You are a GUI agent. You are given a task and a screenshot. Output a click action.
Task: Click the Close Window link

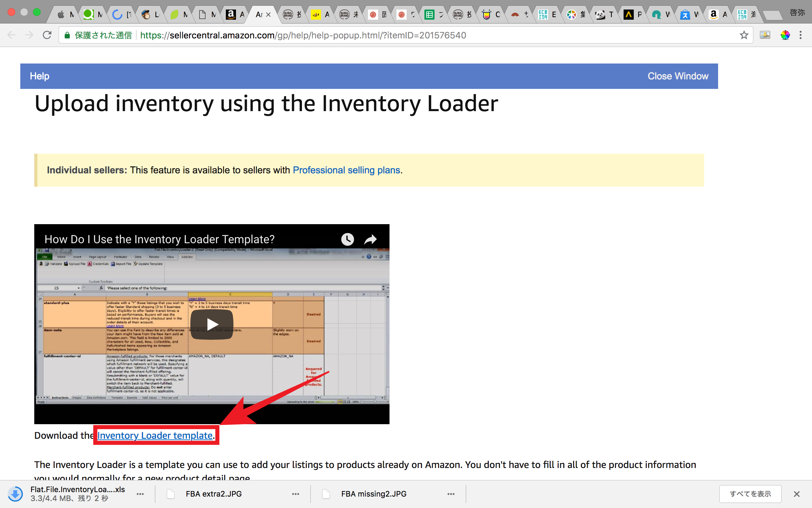678,76
